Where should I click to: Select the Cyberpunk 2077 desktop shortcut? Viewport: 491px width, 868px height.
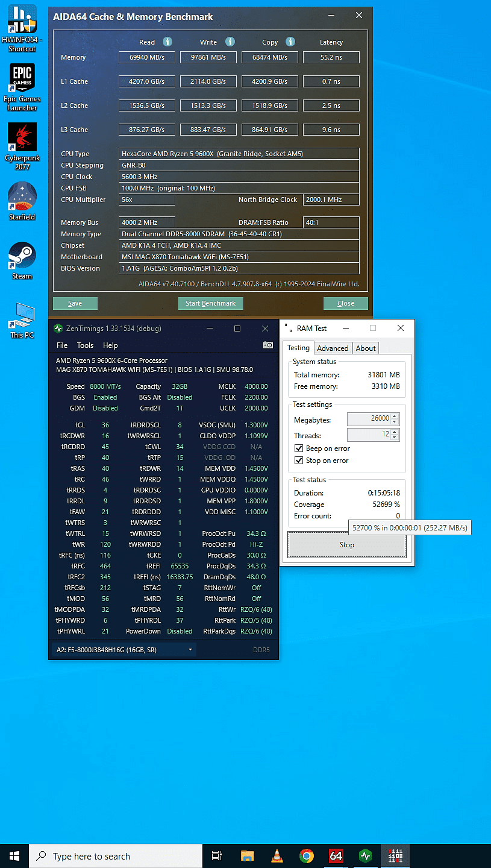pos(22,146)
